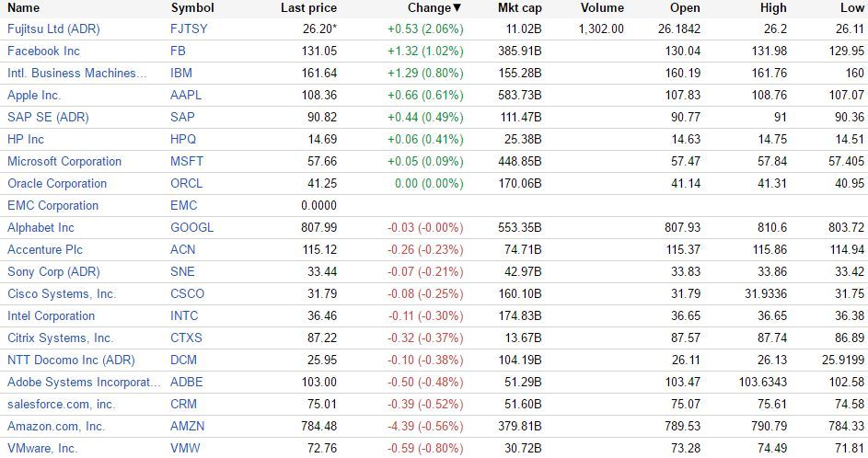
Task: Open the Oracle Corporation link
Action: pos(57,183)
